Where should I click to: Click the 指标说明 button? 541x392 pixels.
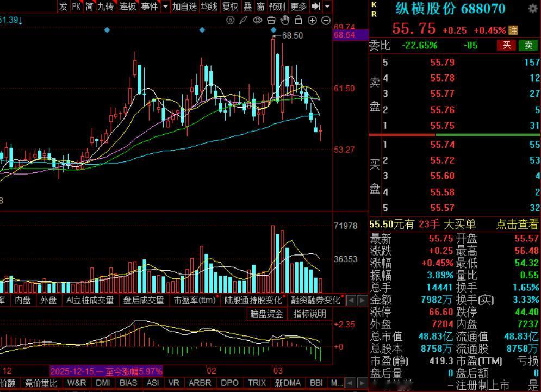click(309, 314)
